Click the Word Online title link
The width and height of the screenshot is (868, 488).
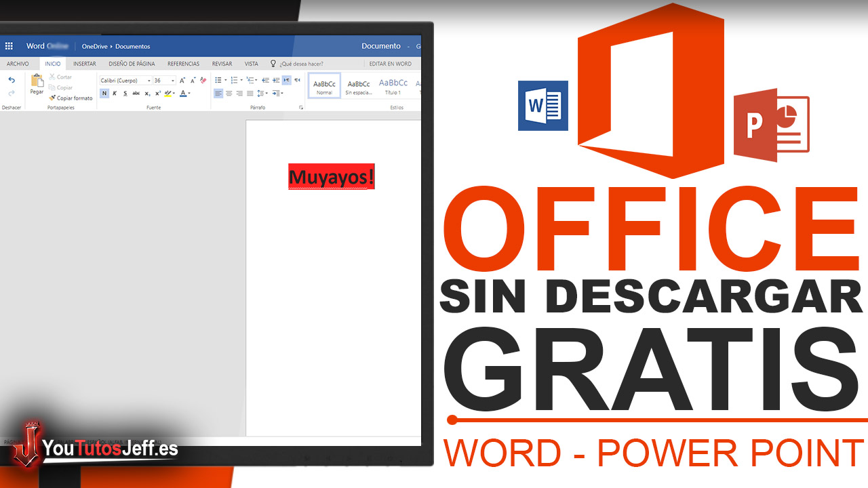47,46
